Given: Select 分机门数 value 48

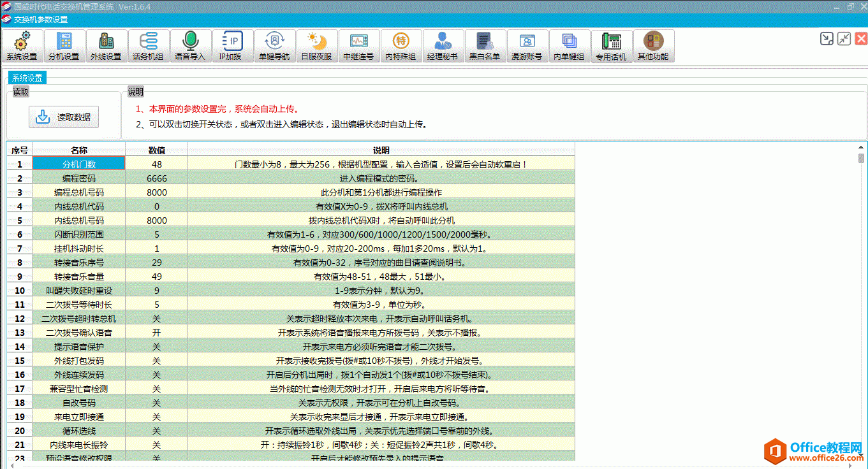Looking at the screenshot, I should (x=156, y=164).
